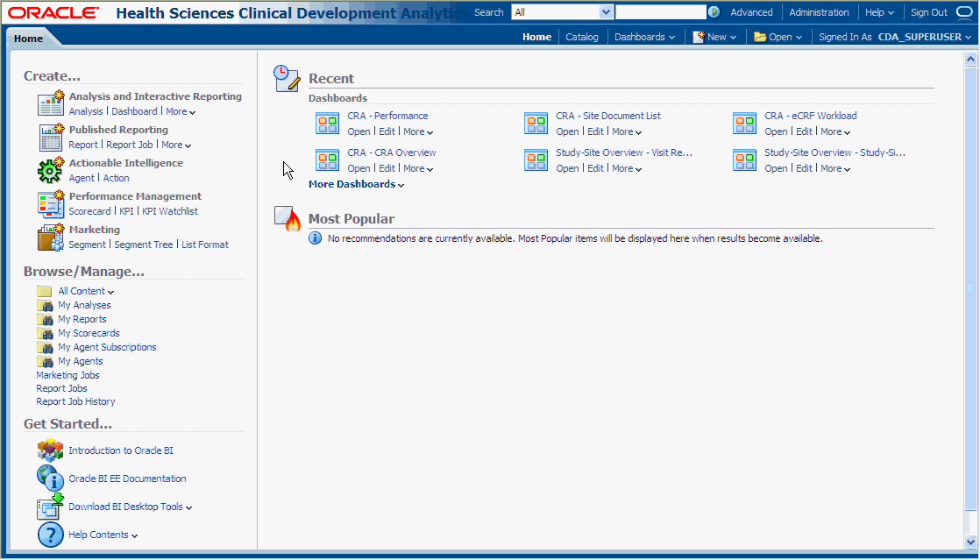Image resolution: width=980 pixels, height=560 pixels.
Task: Click the Oracle BI EE Documentation globe icon
Action: pos(51,478)
